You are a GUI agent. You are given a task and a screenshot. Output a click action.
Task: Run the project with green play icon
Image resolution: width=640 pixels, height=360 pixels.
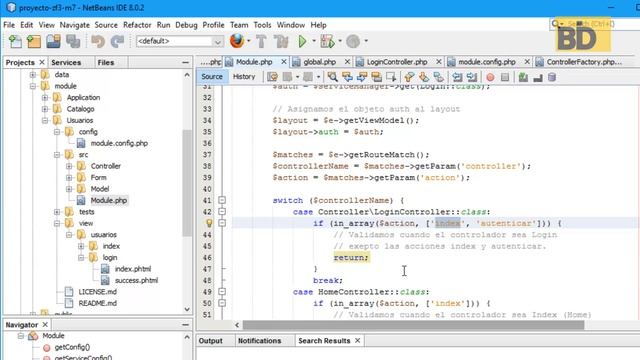[x=302, y=41]
